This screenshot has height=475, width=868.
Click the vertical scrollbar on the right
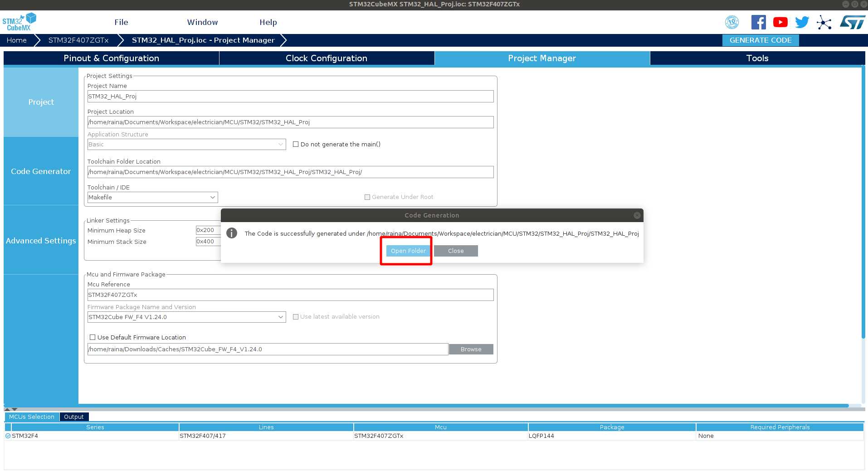tap(863, 203)
